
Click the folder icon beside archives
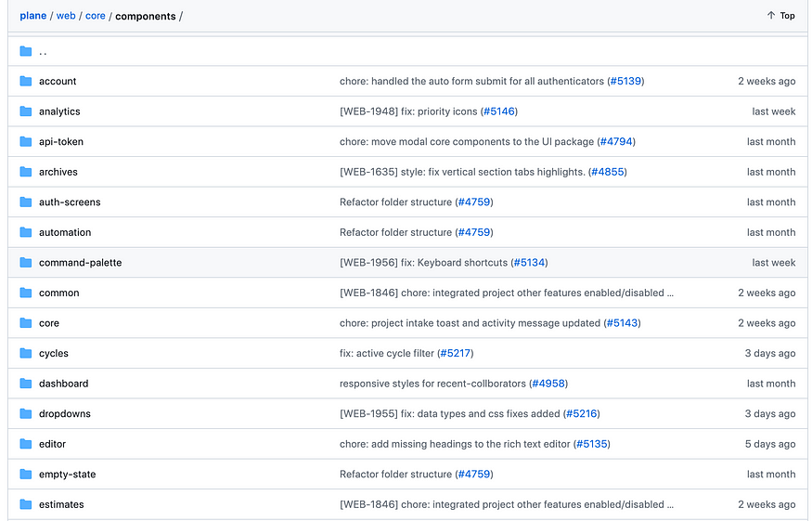[x=25, y=172]
